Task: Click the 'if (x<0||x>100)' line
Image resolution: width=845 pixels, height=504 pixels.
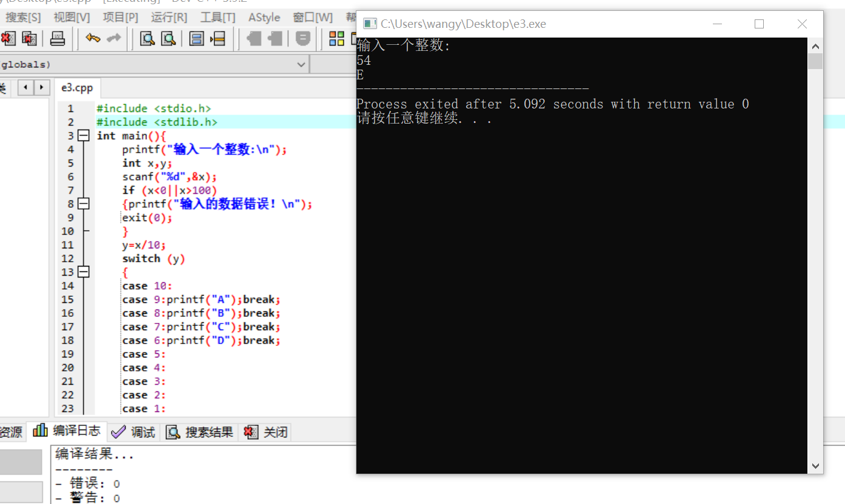Action: point(170,190)
